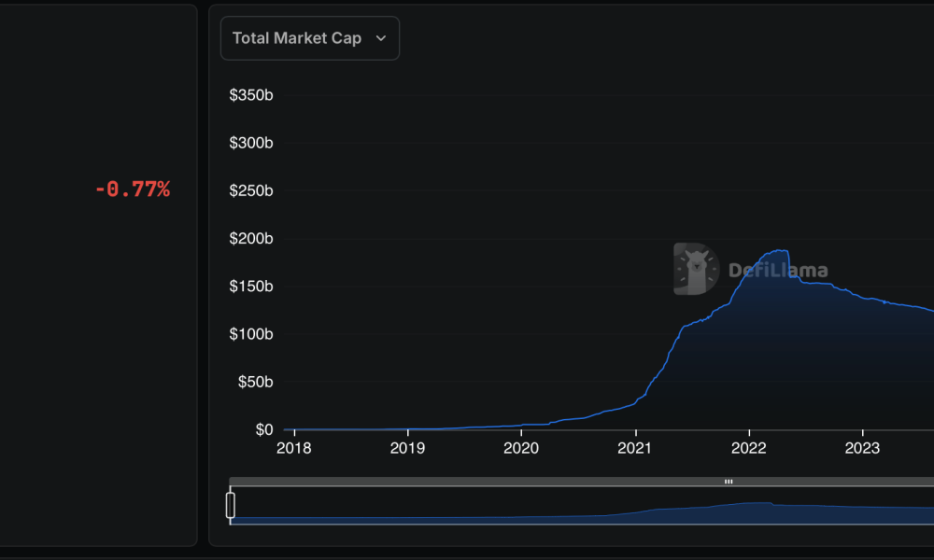The height and width of the screenshot is (560, 934).
Task: Select the chart peak near 2022
Action: pos(778,250)
